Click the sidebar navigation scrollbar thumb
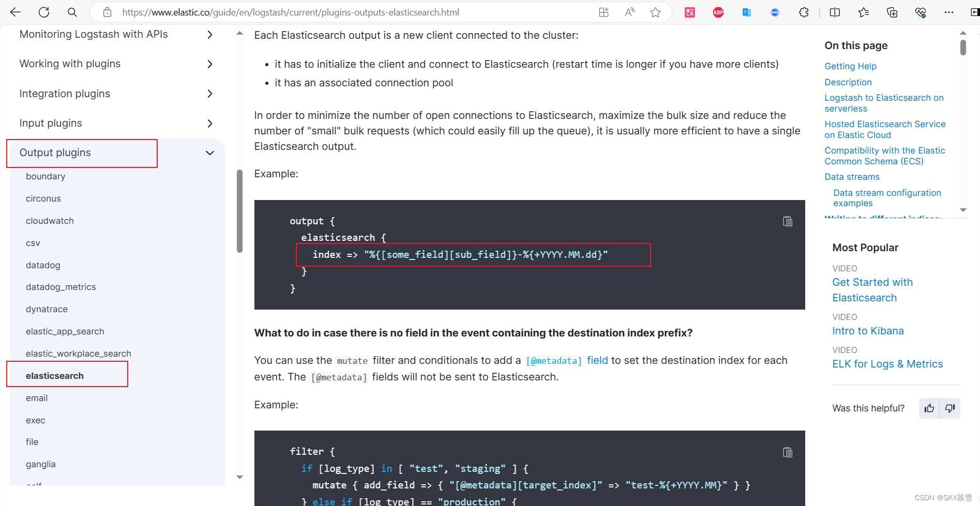 pos(239,211)
